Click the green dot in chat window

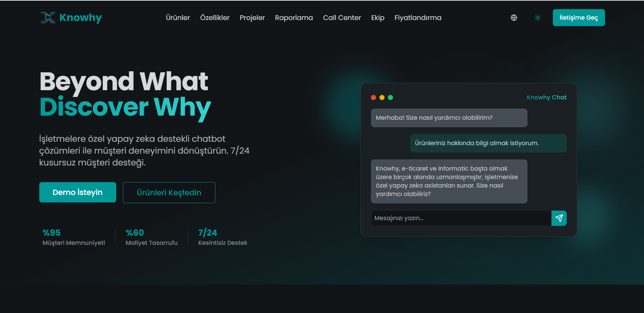[x=390, y=98]
